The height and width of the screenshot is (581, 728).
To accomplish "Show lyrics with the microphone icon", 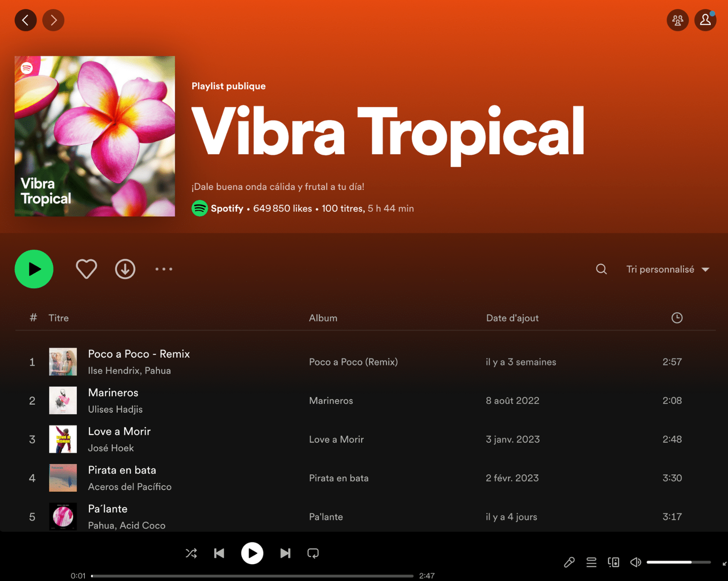I will (569, 562).
